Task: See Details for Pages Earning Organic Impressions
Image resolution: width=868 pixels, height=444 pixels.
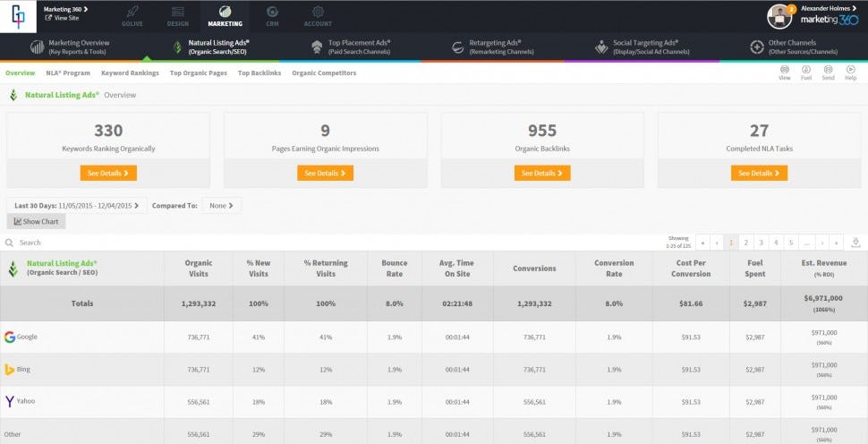Action: (326, 174)
